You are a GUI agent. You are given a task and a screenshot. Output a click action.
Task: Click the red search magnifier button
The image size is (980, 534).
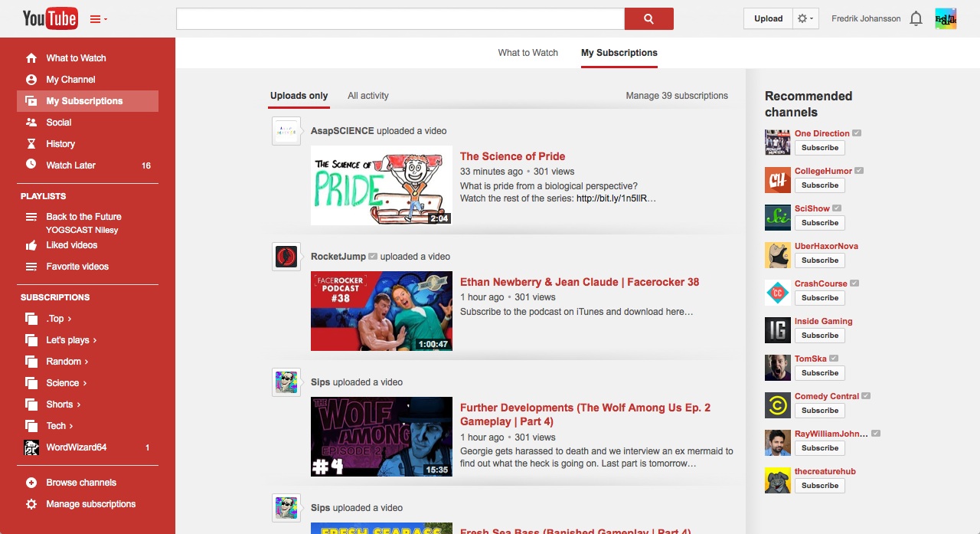[648, 18]
